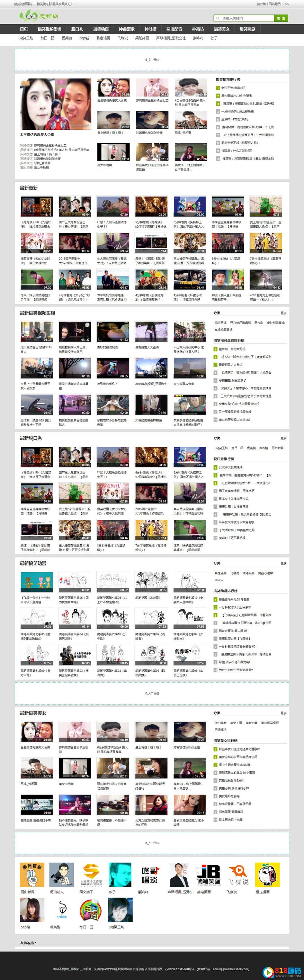Open ranking entry 高中生萌妹爱啪piapia舞
This screenshot has width=304, height=980.
click(x=234, y=765)
